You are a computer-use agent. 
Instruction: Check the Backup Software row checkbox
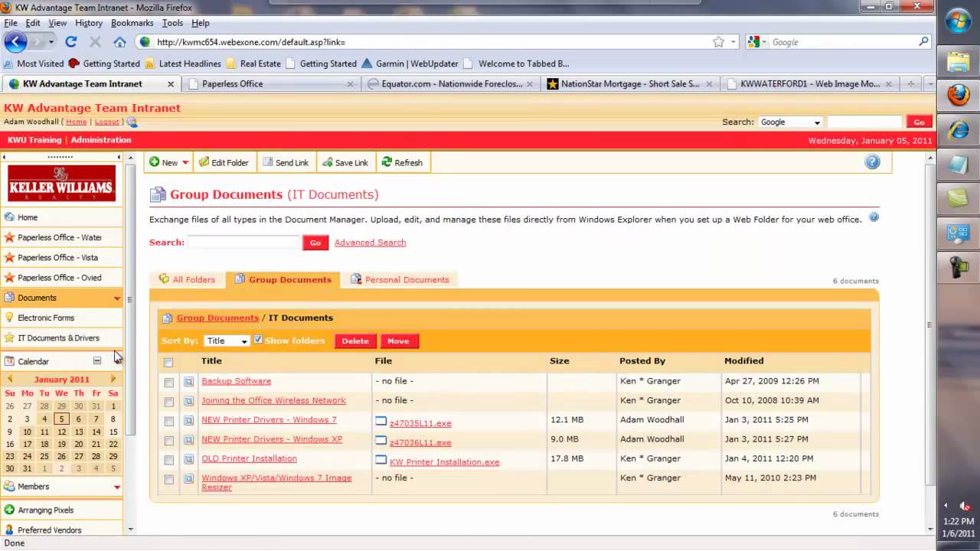tap(168, 383)
